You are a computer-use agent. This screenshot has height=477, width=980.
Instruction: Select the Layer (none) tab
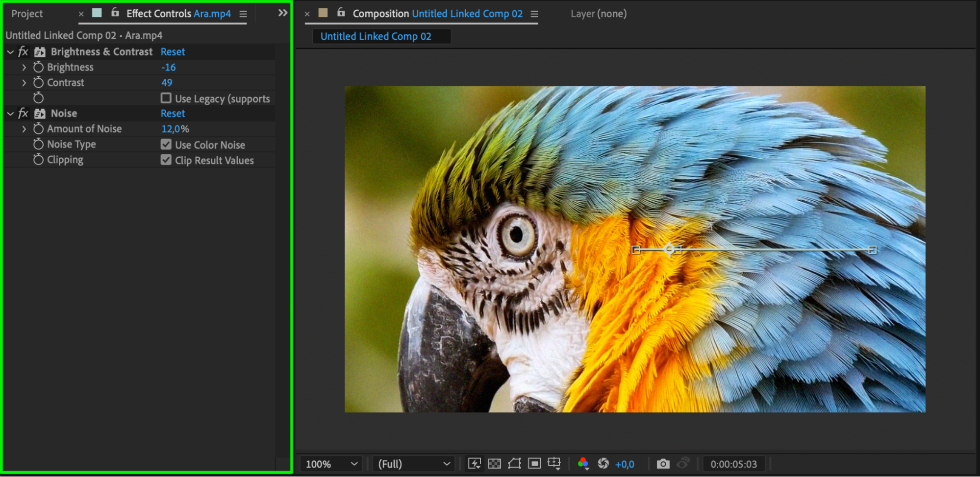598,14
